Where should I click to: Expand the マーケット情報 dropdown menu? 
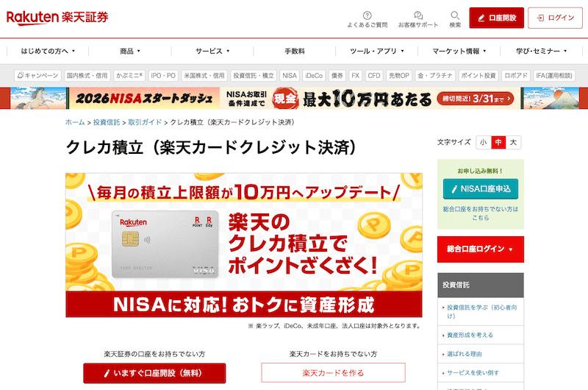click(459, 52)
